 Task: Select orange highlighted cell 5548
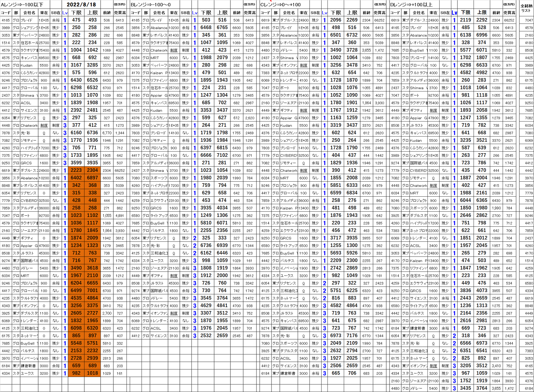point(76,343)
